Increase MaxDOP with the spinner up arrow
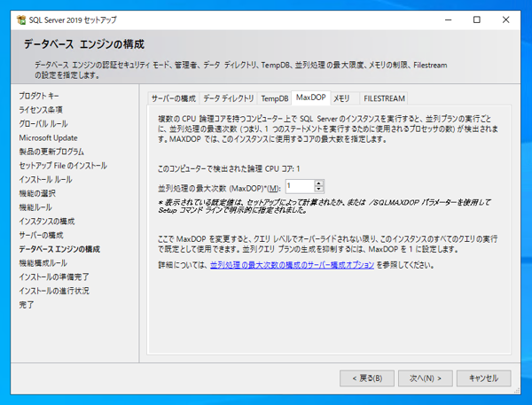 click(x=318, y=183)
